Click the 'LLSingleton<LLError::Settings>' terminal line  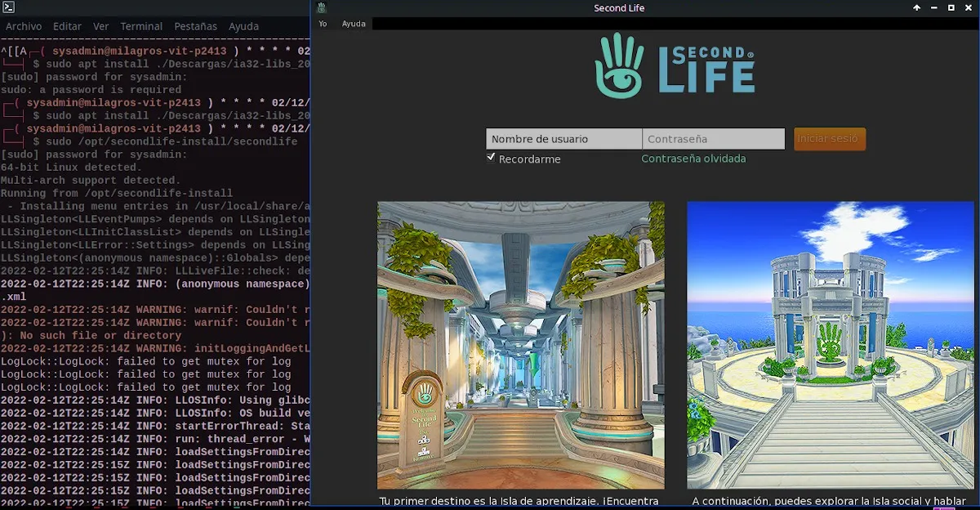point(155,245)
